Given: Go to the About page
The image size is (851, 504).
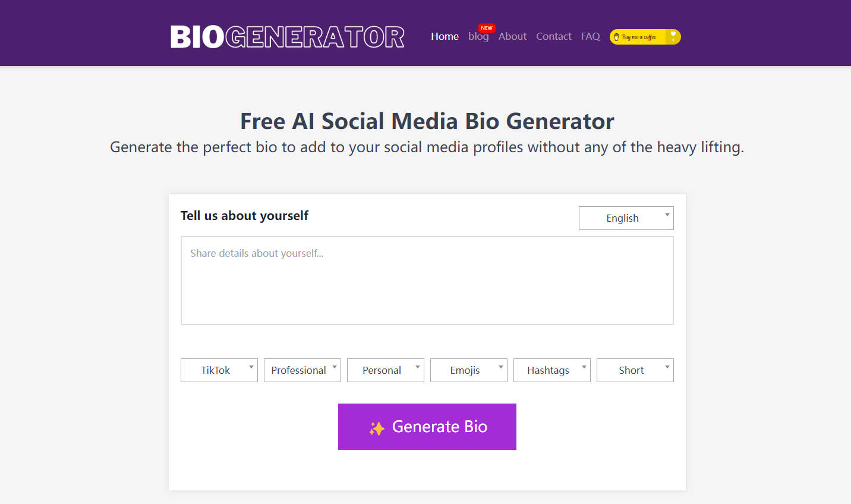Looking at the screenshot, I should tap(512, 36).
